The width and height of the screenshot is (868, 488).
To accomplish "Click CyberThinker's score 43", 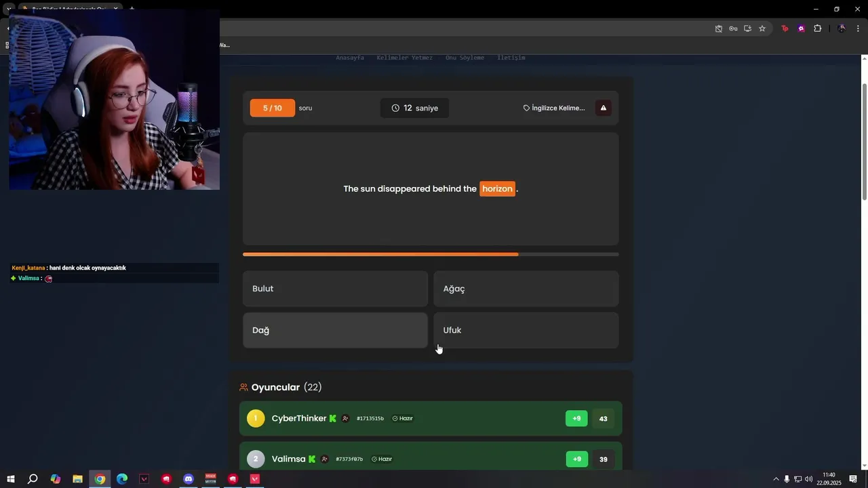I will click(x=604, y=419).
